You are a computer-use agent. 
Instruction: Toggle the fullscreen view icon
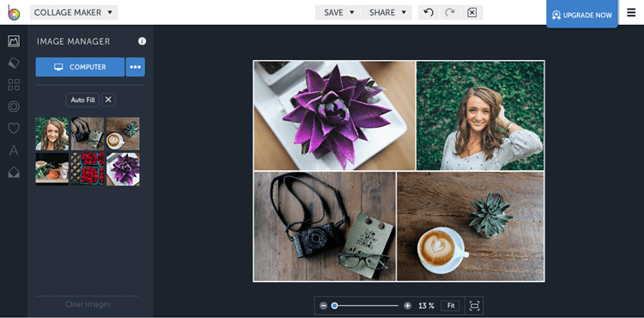tap(474, 306)
